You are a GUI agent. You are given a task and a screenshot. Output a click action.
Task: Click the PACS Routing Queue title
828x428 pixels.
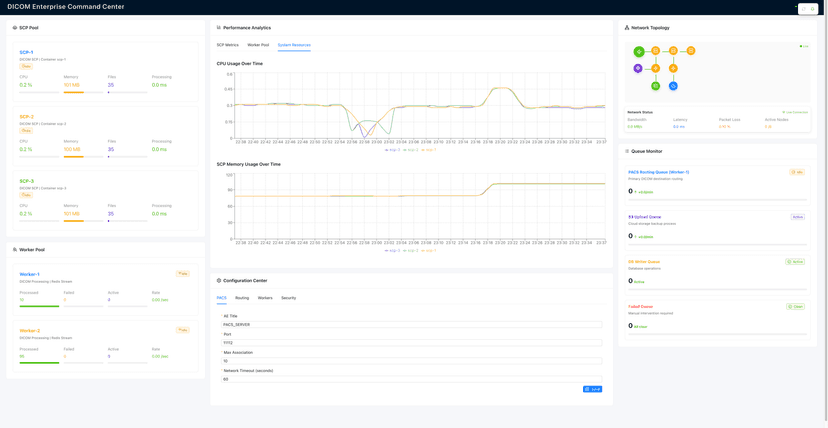point(658,172)
